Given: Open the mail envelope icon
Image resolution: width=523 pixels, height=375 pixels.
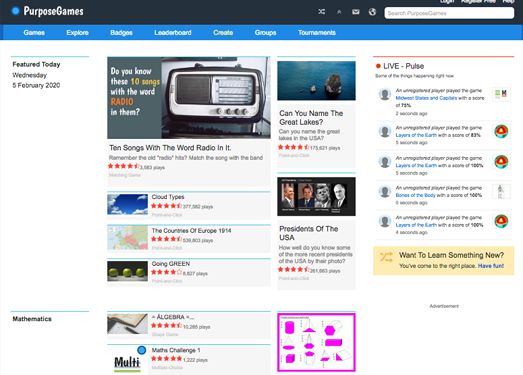Looking at the screenshot, I should pos(356,12).
